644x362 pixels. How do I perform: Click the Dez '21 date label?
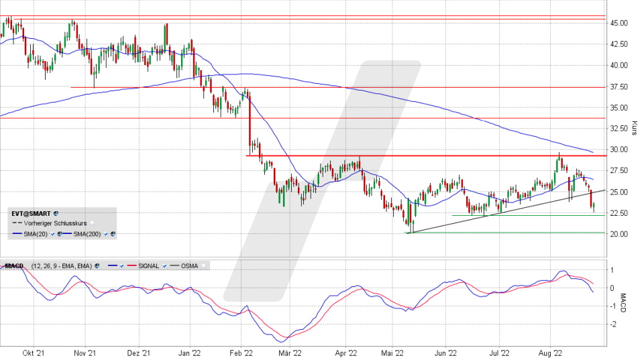pos(139,353)
